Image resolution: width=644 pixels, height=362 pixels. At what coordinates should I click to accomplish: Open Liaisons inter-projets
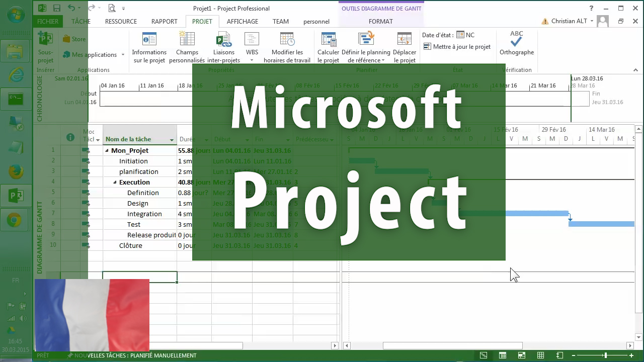pyautogui.click(x=223, y=47)
